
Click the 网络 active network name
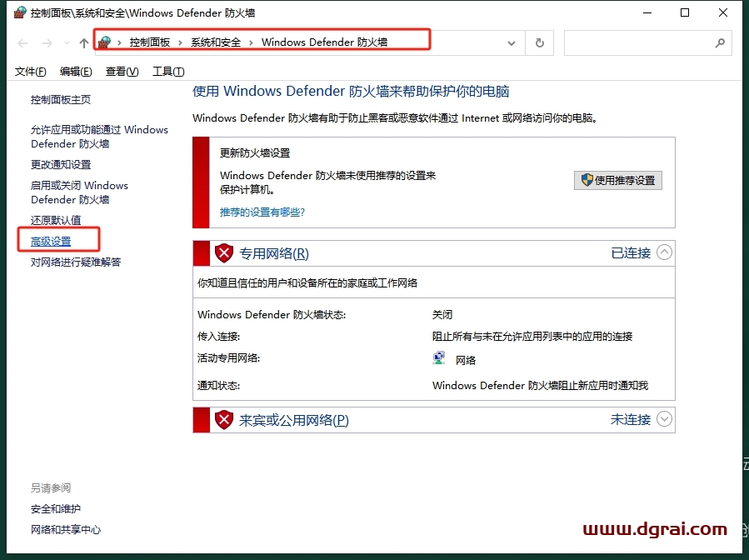click(x=466, y=360)
